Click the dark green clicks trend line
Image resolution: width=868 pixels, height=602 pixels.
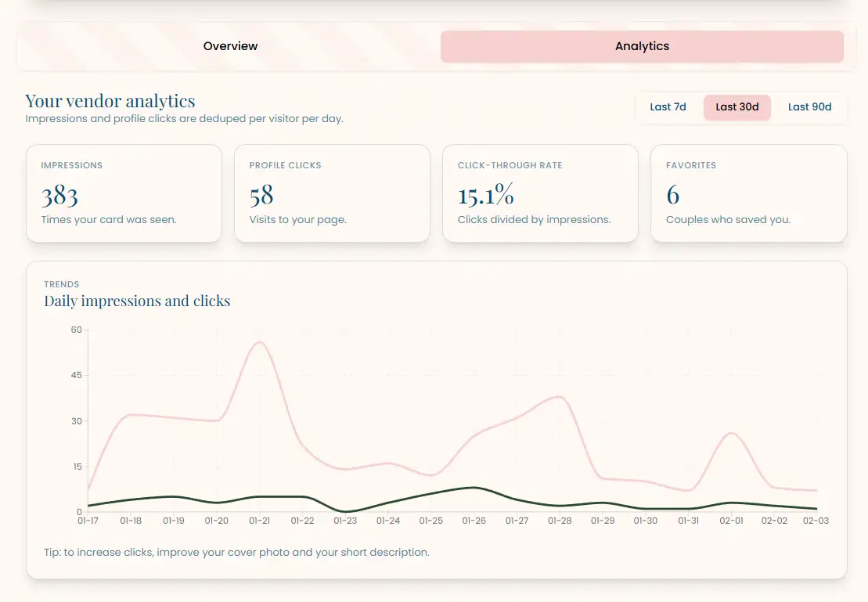click(x=474, y=488)
